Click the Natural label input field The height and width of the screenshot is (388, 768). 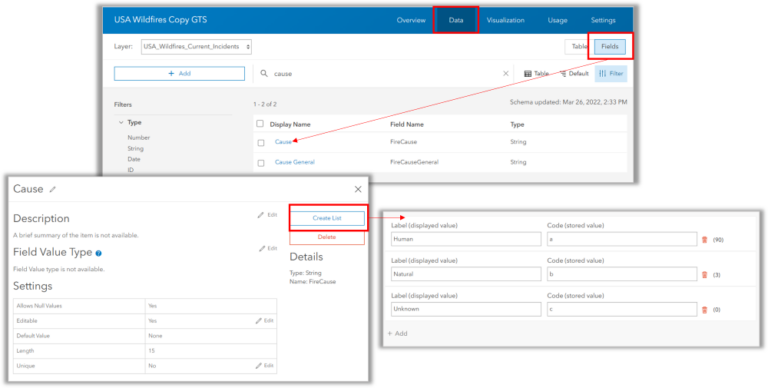(466, 274)
